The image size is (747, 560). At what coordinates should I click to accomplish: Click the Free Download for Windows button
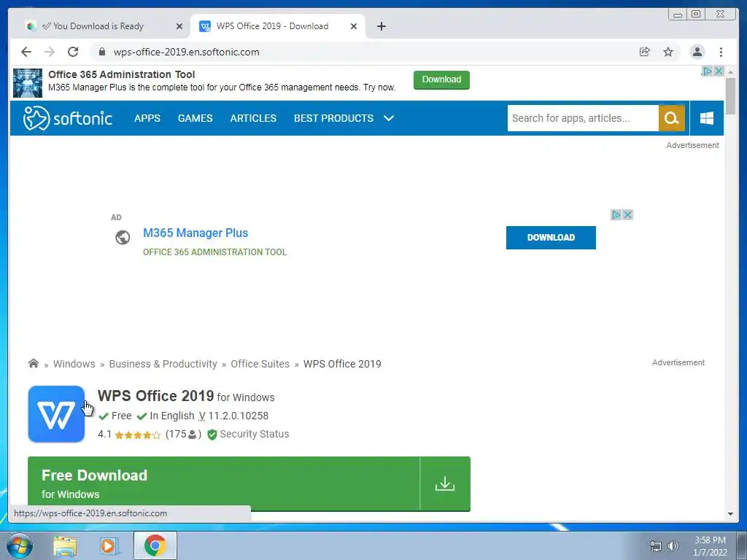point(249,484)
